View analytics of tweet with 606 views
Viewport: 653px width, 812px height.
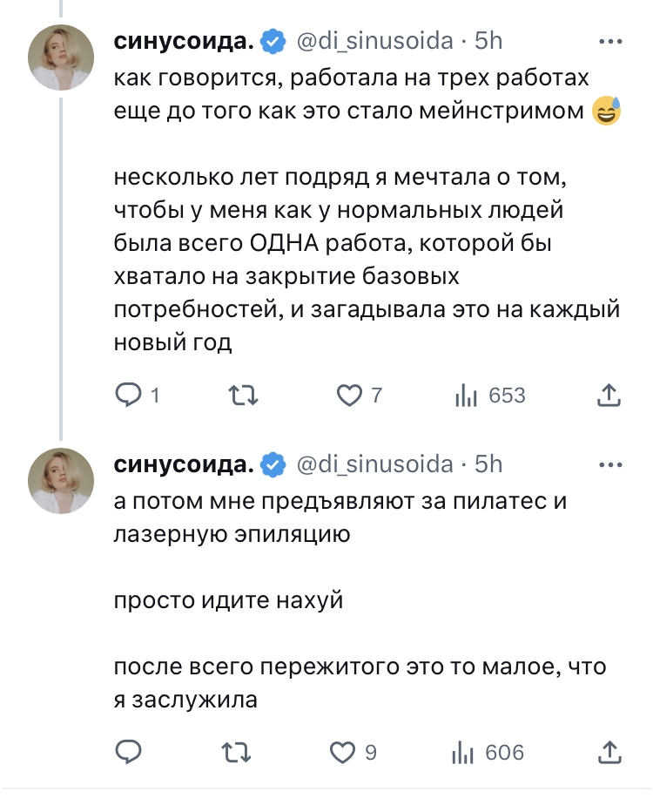point(463,751)
